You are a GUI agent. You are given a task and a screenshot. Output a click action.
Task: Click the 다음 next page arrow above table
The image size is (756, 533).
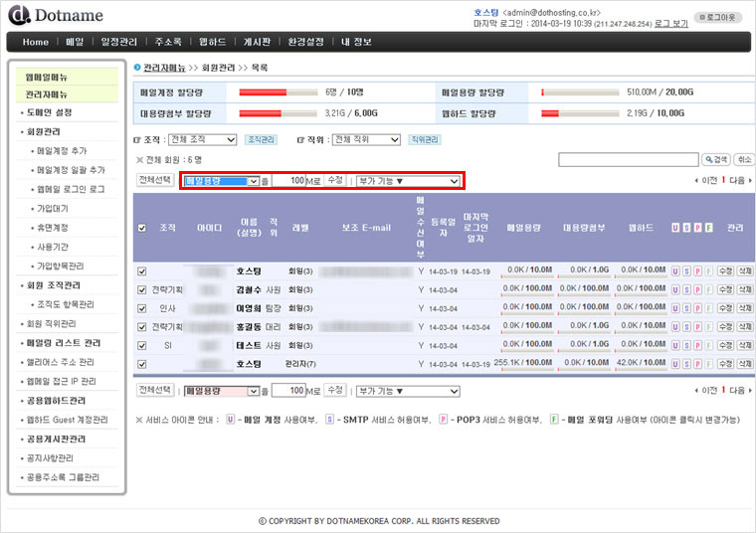tap(736, 181)
